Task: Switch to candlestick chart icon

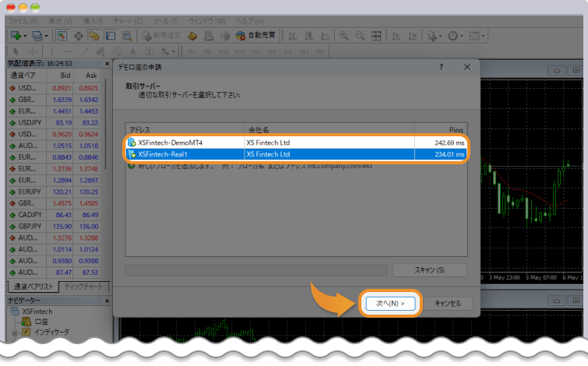Action: coord(308,36)
